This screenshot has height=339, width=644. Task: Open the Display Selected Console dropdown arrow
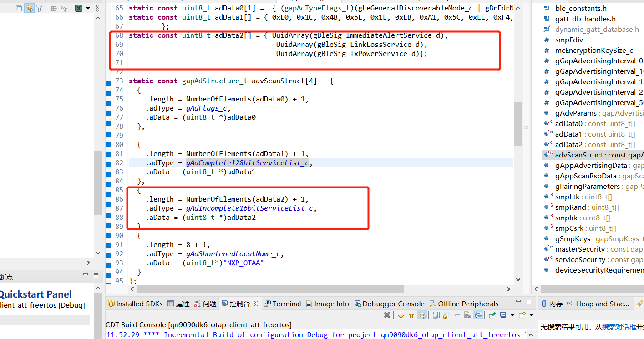click(x=512, y=315)
